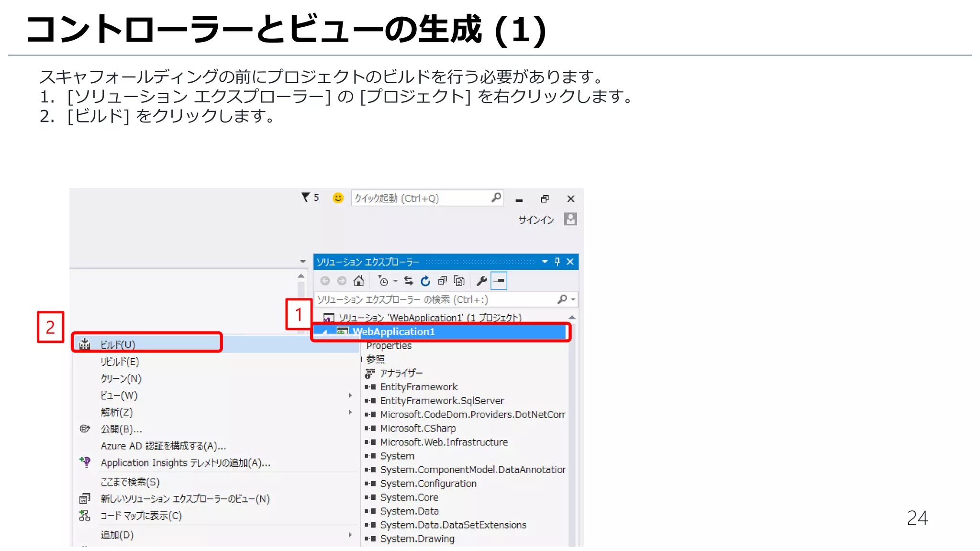Click the account avatar icon

570,219
